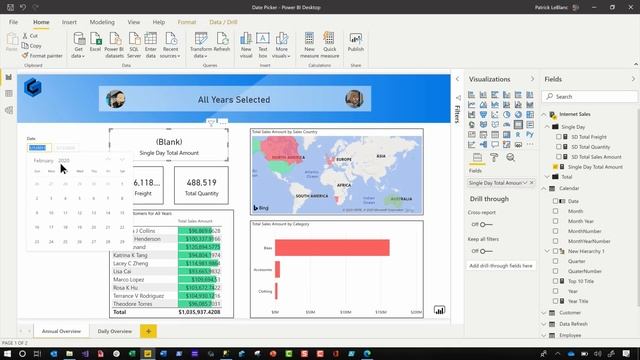Open the Format ribbon tab
The height and width of the screenshot is (360, 640).
(x=187, y=22)
